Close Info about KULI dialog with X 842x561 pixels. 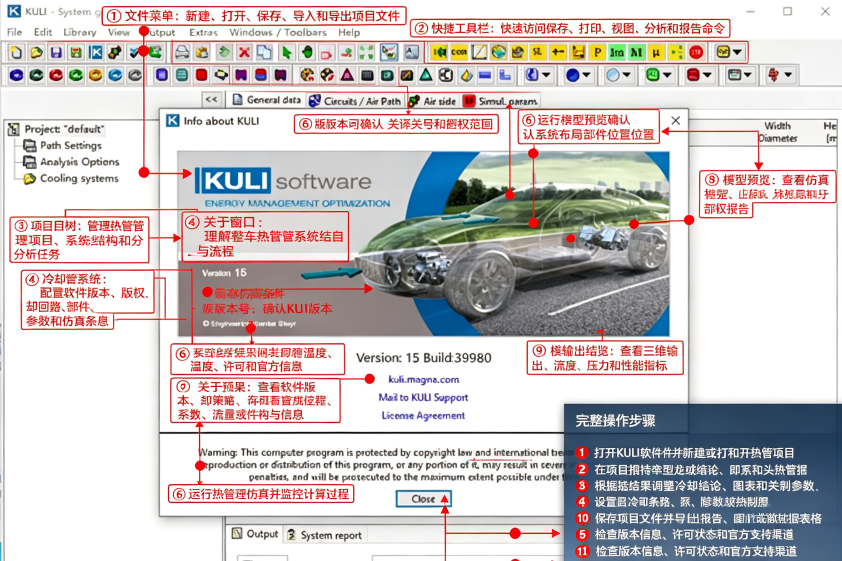click(x=676, y=121)
